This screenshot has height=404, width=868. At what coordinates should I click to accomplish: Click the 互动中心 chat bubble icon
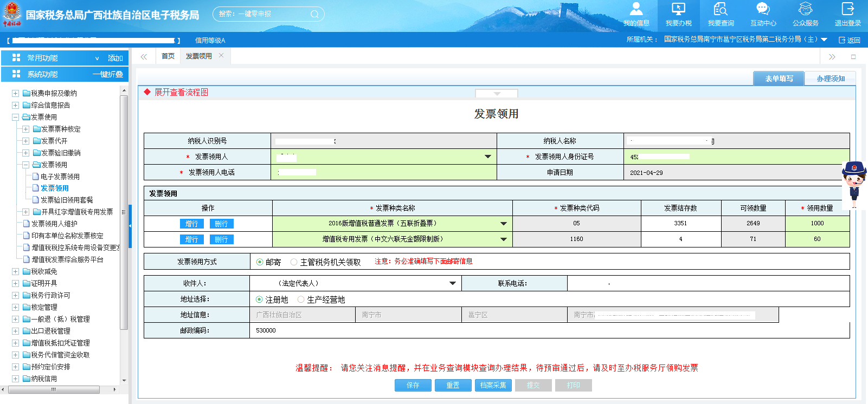tap(763, 10)
